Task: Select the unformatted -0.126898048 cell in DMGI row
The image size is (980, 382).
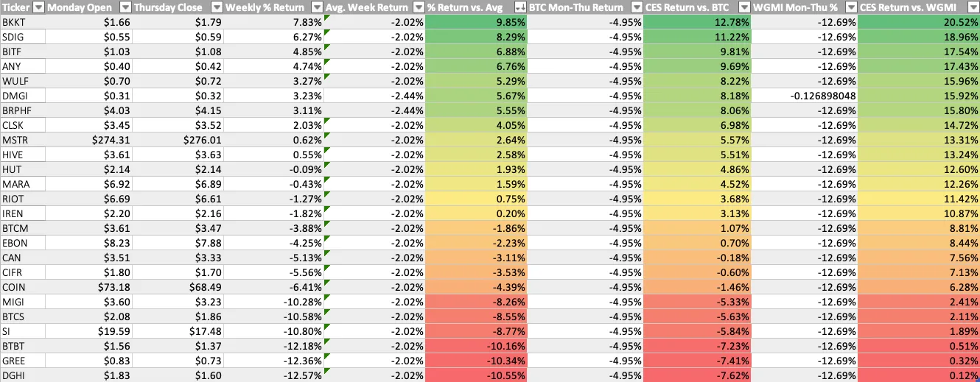Action: tap(803, 96)
